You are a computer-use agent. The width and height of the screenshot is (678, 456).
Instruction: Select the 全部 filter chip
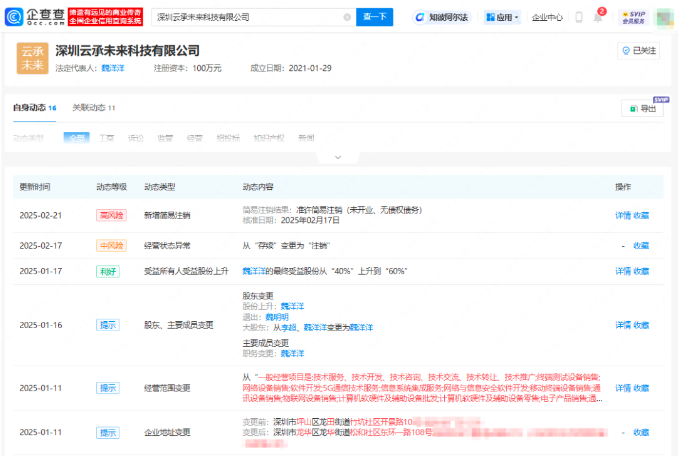tap(77, 138)
